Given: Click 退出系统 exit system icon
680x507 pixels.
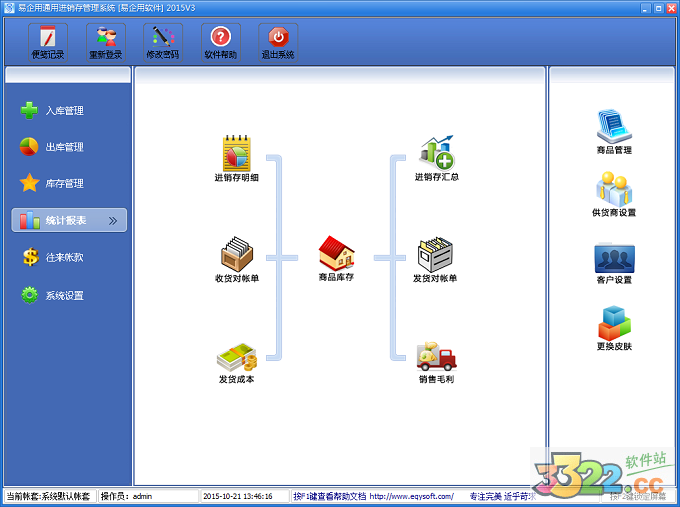Looking at the screenshot, I should point(278,43).
